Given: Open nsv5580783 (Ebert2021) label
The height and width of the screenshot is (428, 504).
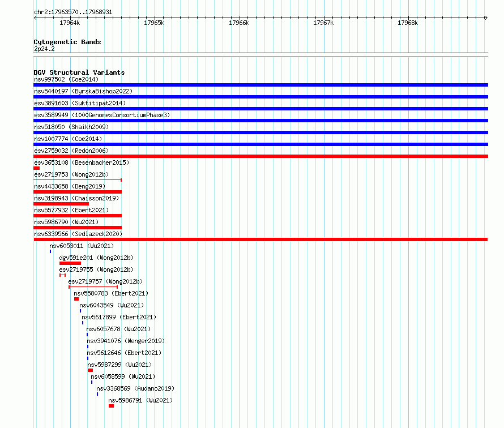Looking at the screenshot, I should coord(111,293).
